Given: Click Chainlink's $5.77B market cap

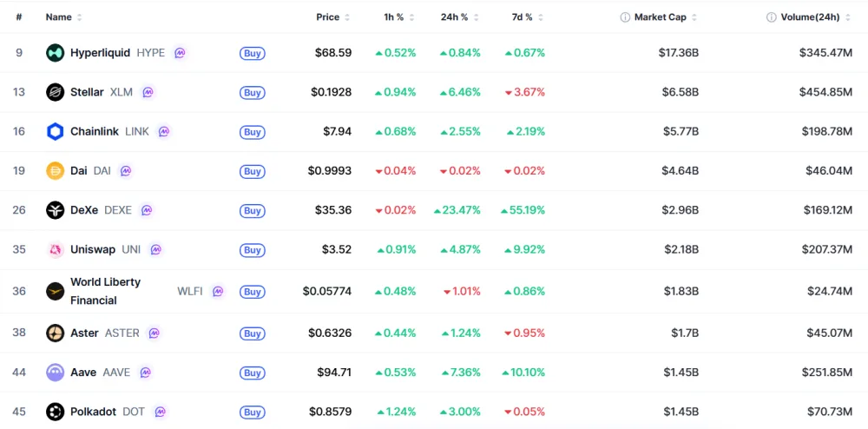Looking at the screenshot, I should coord(681,132).
